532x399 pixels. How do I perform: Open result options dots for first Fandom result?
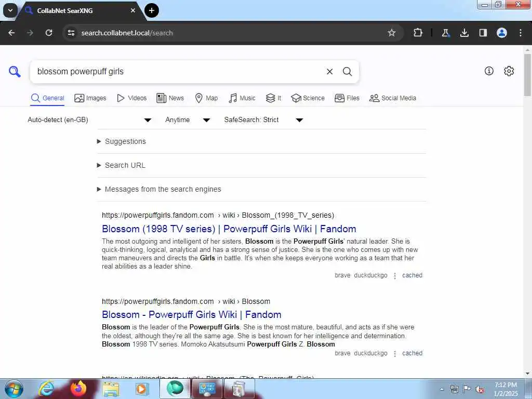395,276
